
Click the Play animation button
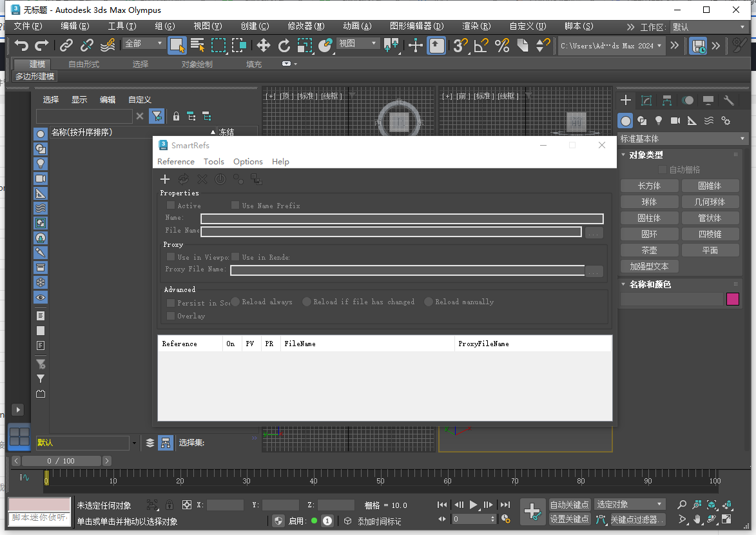[x=472, y=505]
